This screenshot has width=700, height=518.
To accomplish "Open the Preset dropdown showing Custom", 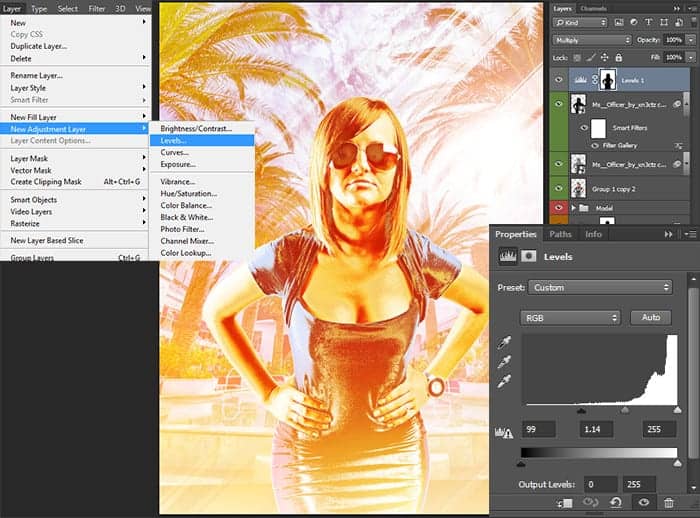I will pos(600,287).
